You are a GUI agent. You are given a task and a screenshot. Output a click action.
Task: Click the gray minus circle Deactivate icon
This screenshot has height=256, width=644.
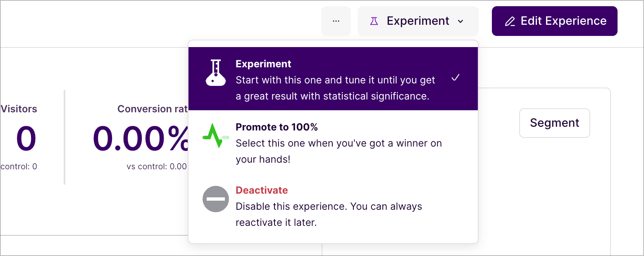coord(215,199)
